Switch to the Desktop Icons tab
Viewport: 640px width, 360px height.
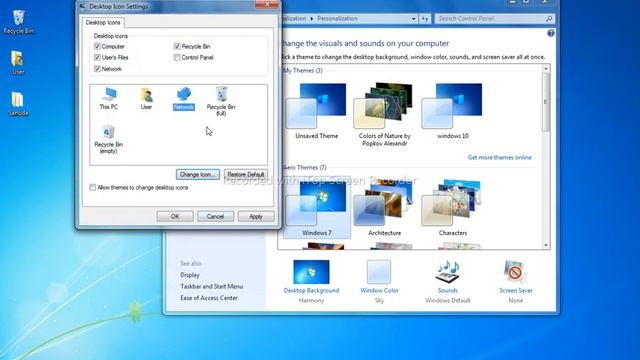103,22
